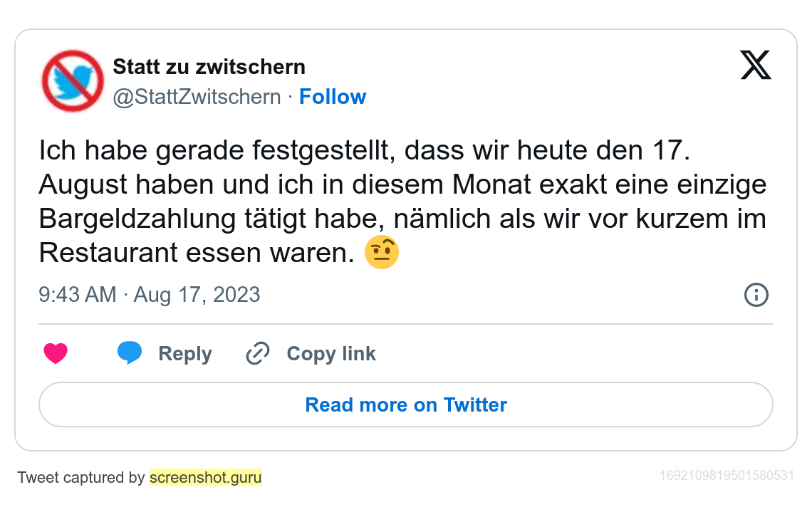
Task: Click 'Read more on Twitter' button
Action: click(406, 404)
